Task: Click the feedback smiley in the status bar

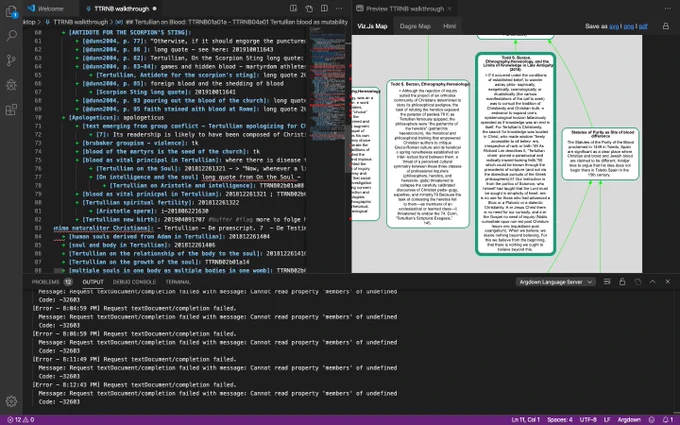Action: [x=651, y=420]
